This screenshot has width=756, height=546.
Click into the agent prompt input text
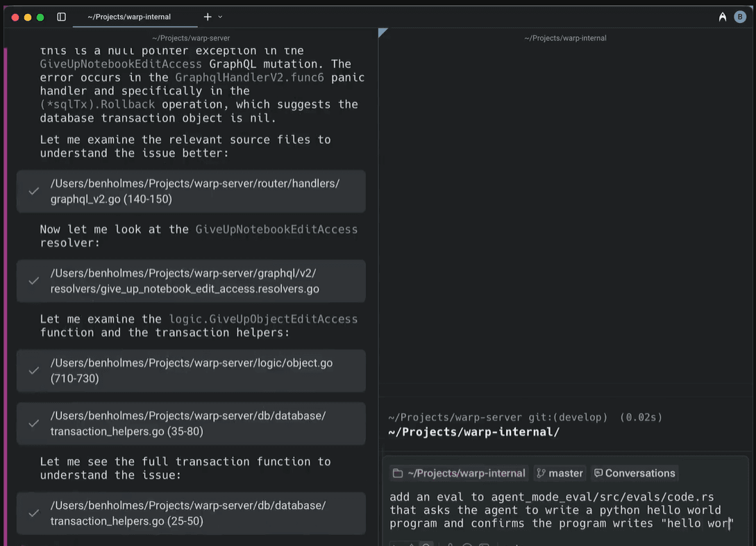pos(561,510)
